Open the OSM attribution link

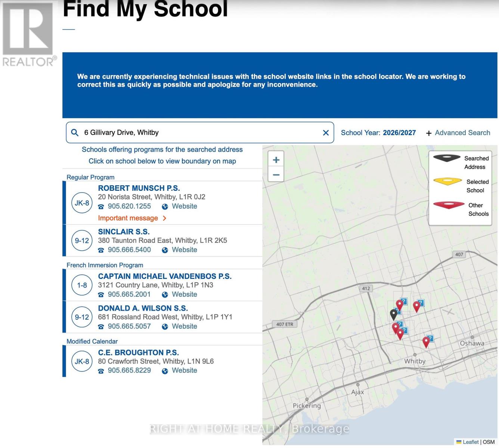tap(489, 442)
